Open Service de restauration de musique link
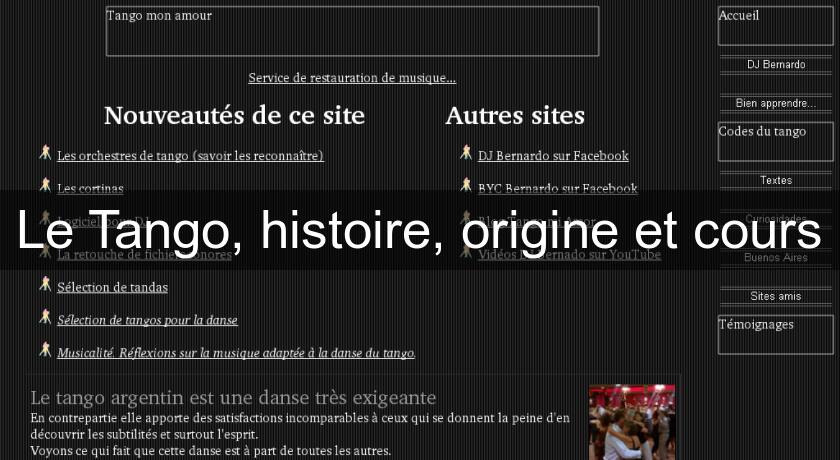 [x=352, y=78]
